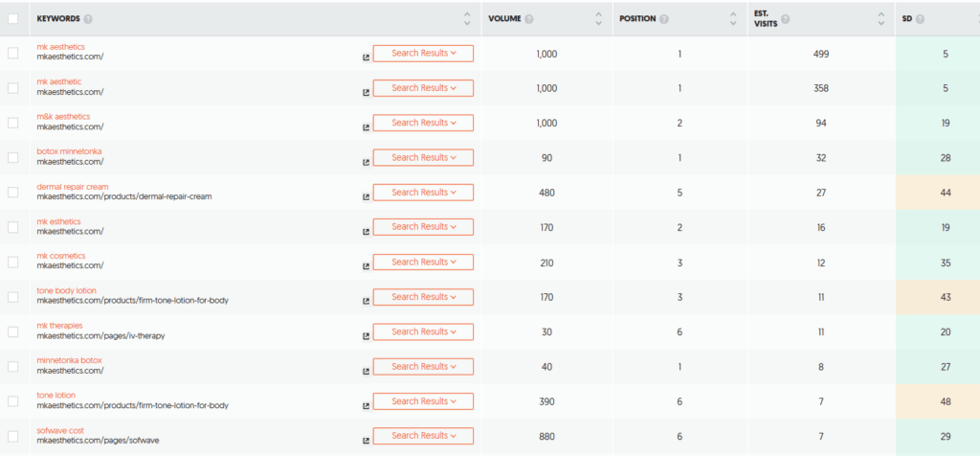Click help icon next to VOLUME header
The width and height of the screenshot is (980, 456).
[x=529, y=19]
